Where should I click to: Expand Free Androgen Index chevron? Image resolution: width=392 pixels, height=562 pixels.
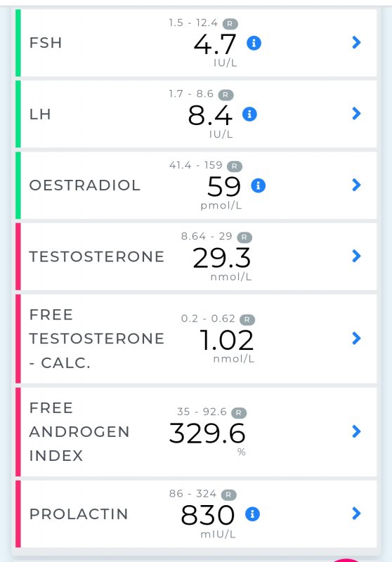[356, 431]
